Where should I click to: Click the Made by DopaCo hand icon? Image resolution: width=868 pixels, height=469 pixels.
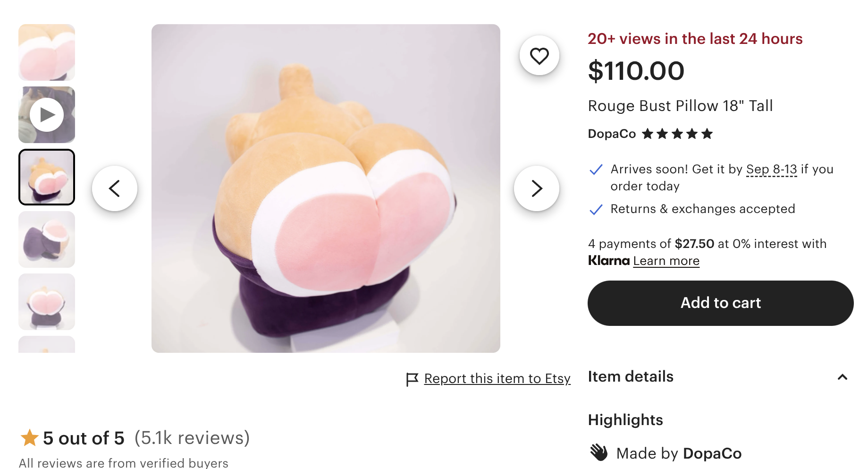[598, 452]
